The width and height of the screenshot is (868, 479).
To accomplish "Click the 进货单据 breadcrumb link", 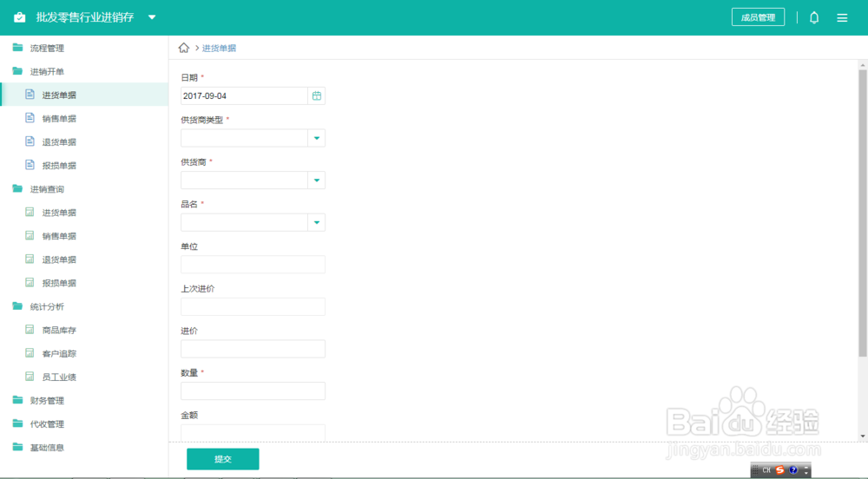I will coord(219,48).
